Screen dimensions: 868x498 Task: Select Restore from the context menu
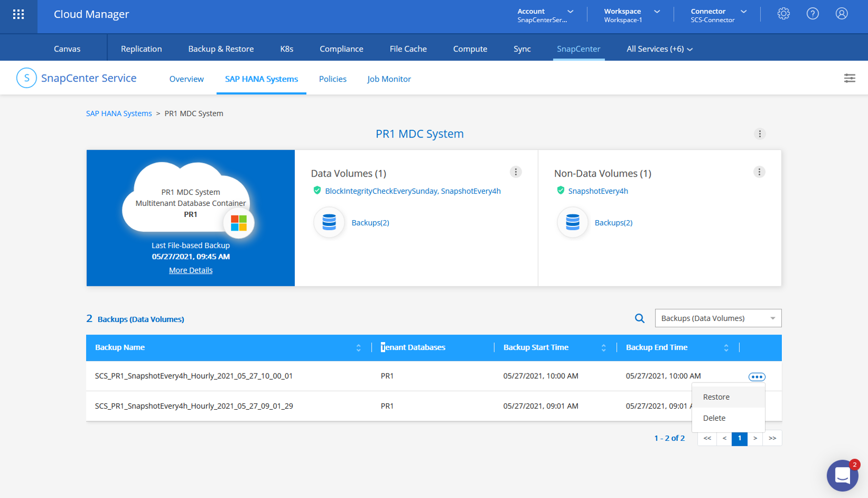coord(716,397)
